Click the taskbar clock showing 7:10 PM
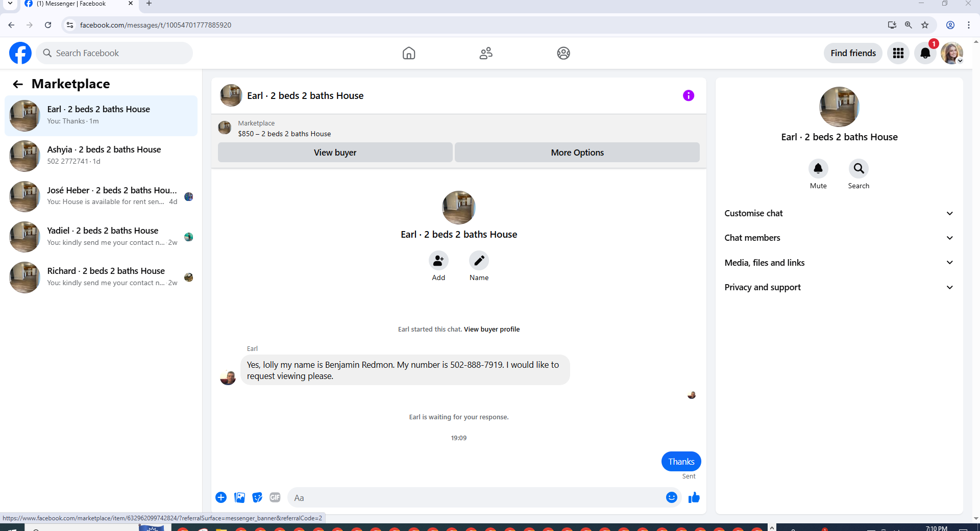Viewport: 980px width, 531px height. (937, 528)
